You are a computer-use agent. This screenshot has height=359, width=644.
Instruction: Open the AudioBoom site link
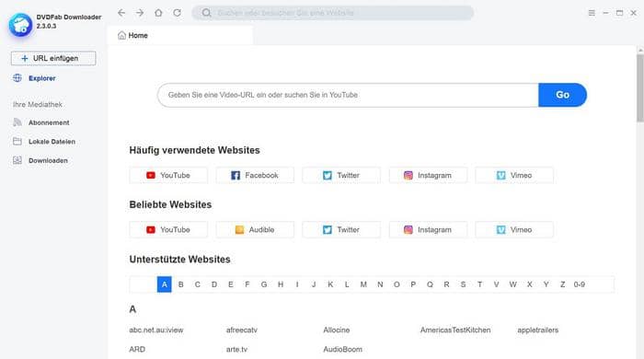click(x=342, y=349)
